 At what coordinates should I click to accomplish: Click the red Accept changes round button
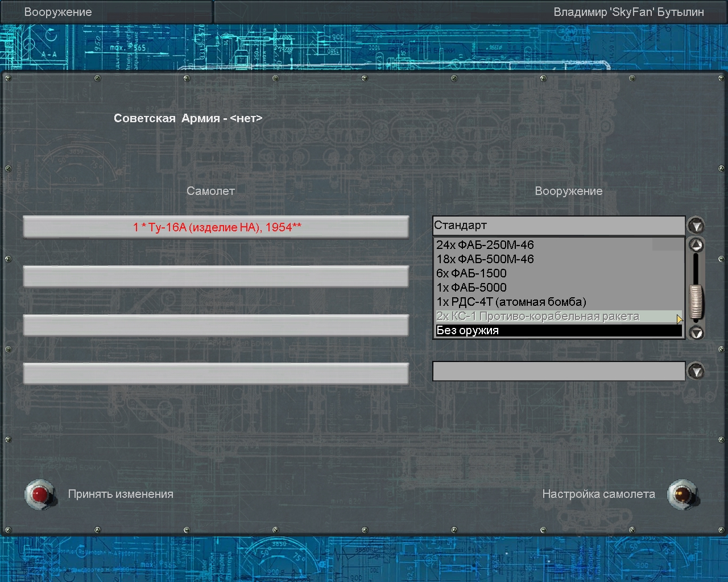point(40,494)
